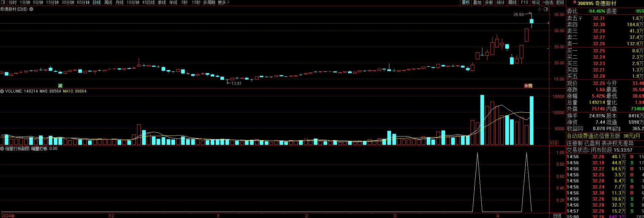
Task: Open 缩量打板副图 indicator dropdown arrow
Action: click(2, 148)
